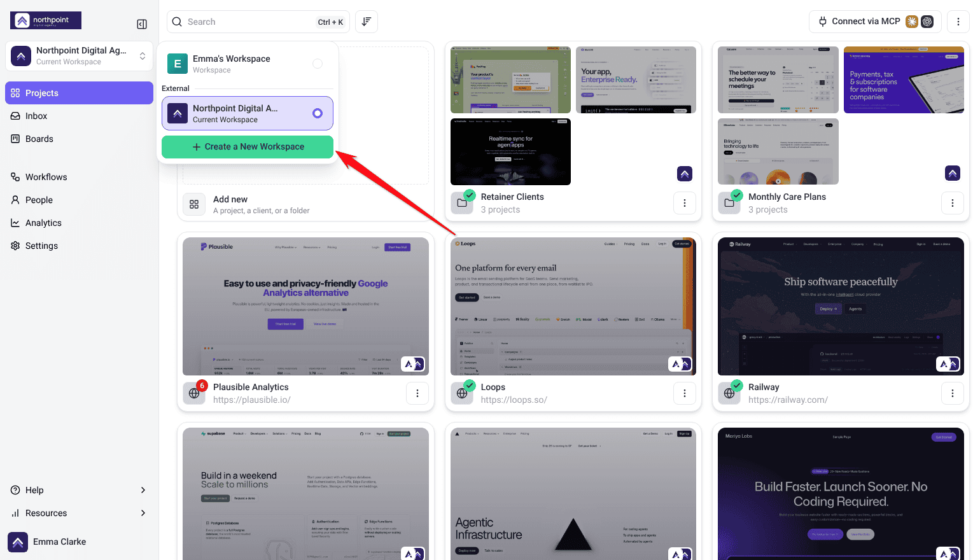Click the Northpoint Digital workspace avatar icon
Viewport: 980px width, 560px height.
tap(178, 113)
